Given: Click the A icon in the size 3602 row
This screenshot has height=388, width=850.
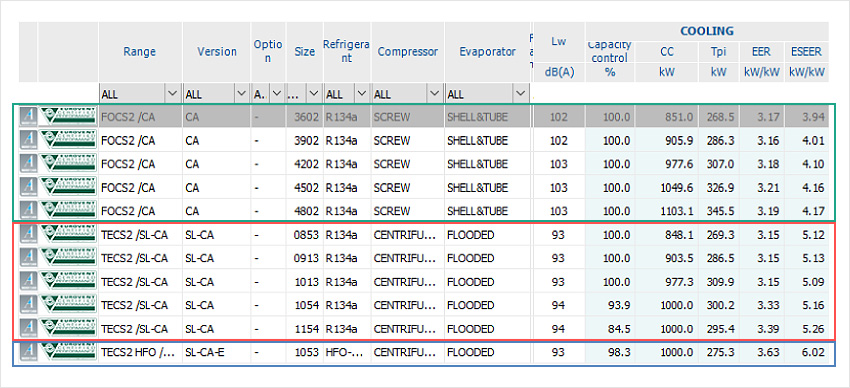Looking at the screenshot, I should point(28,117).
